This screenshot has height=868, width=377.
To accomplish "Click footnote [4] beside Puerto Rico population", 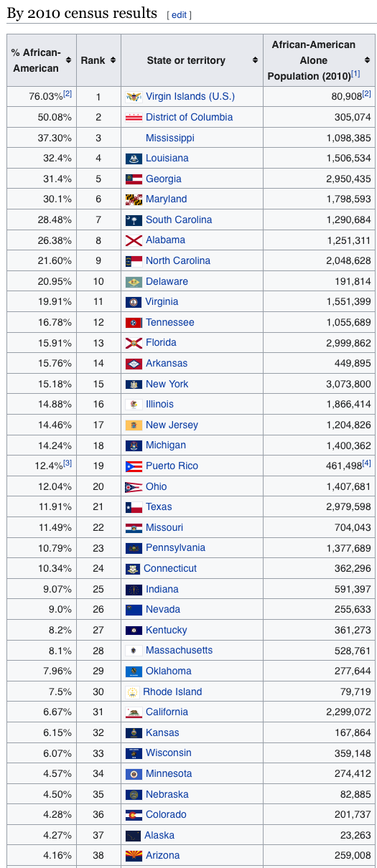I will tap(366, 463).
